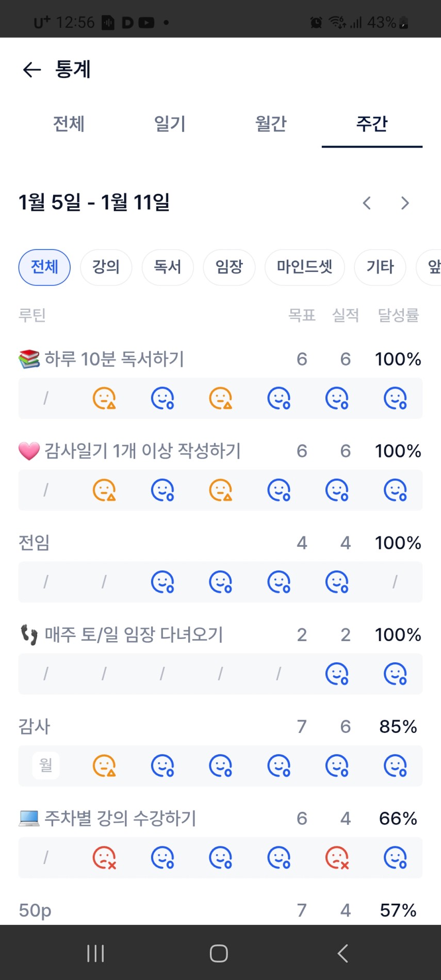
Task: Switch to the 전체 statistics tab
Action: (69, 124)
